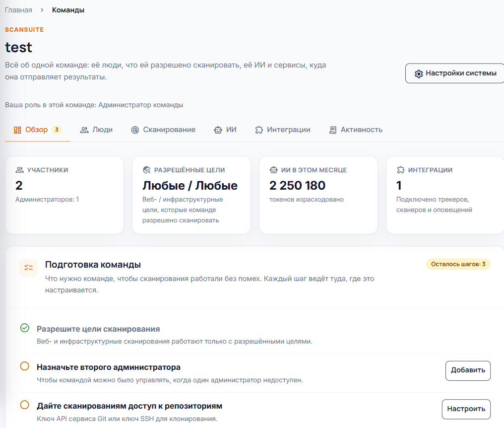Screen dimensions: 504x428
Task: Click the checklist icon beside Подготовка команды
Action: tap(29, 268)
